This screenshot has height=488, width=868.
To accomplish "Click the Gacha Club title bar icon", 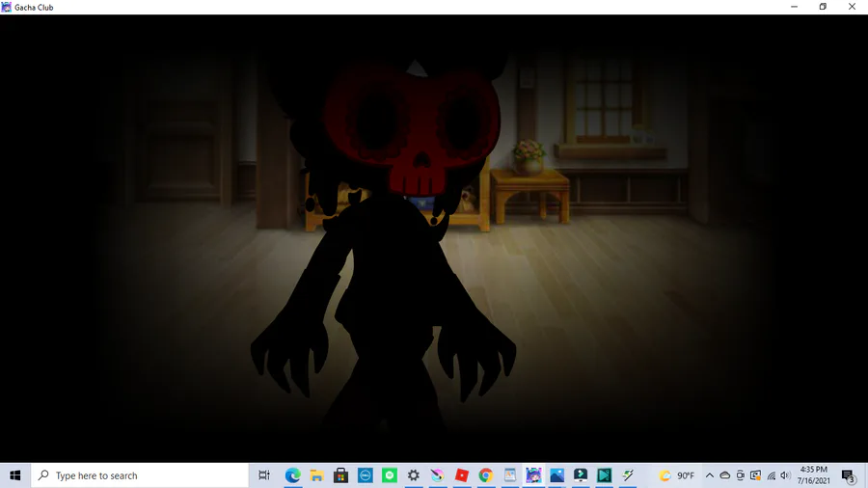I will 6,7.
